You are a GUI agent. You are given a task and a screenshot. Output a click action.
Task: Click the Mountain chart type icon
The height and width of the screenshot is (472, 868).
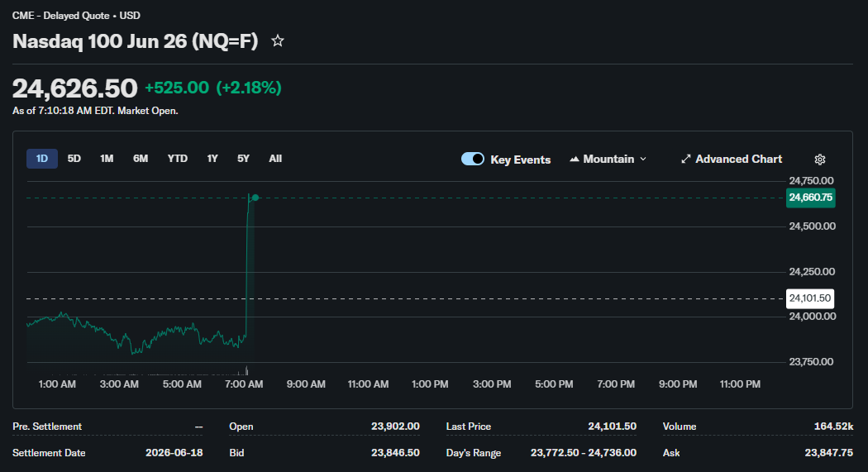[574, 159]
